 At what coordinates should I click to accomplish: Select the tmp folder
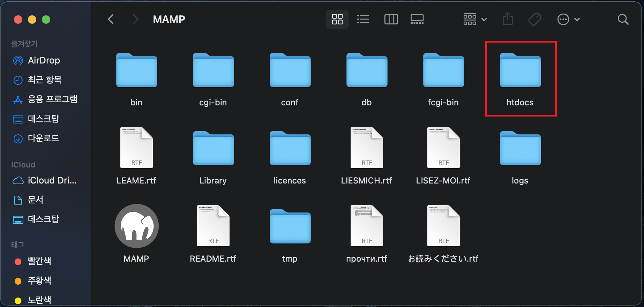coord(290,226)
